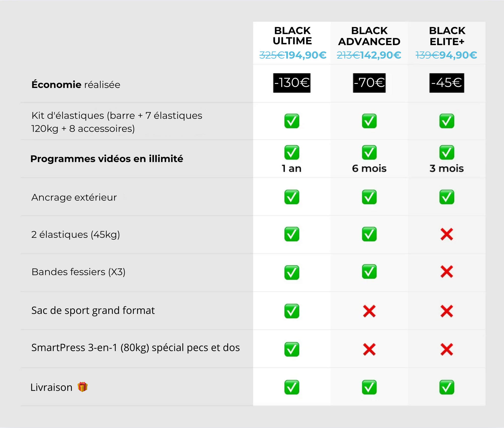
Task: Click green check for Elite+ Livraison
Action: coord(447,387)
